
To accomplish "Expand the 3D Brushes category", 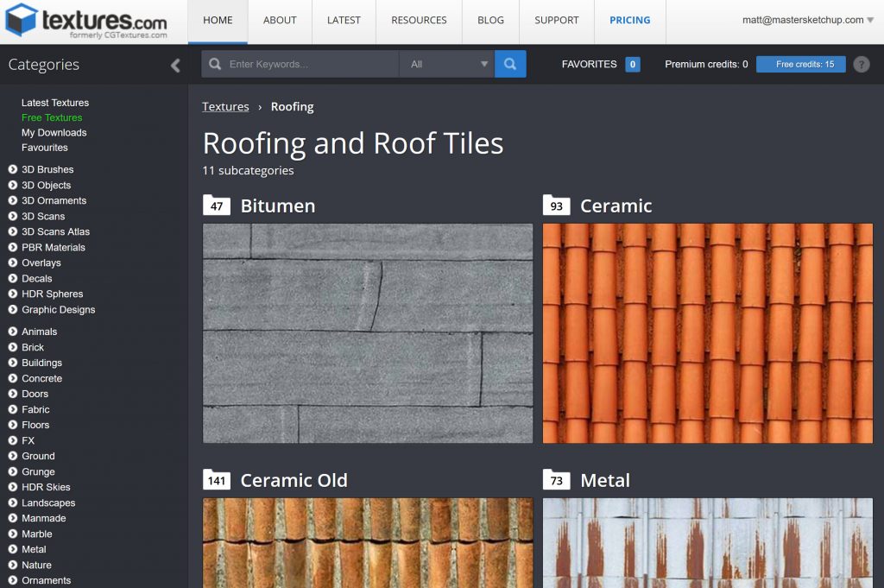I will click(x=13, y=170).
